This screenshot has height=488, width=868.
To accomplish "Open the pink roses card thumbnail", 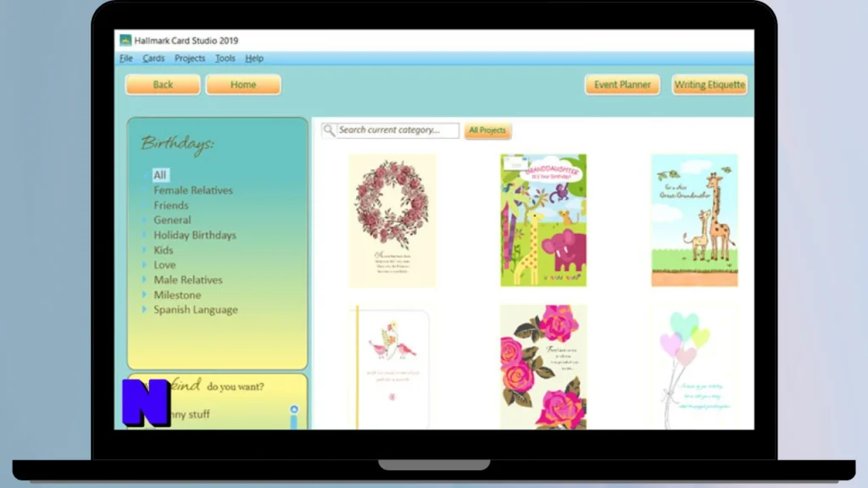I will click(x=543, y=368).
